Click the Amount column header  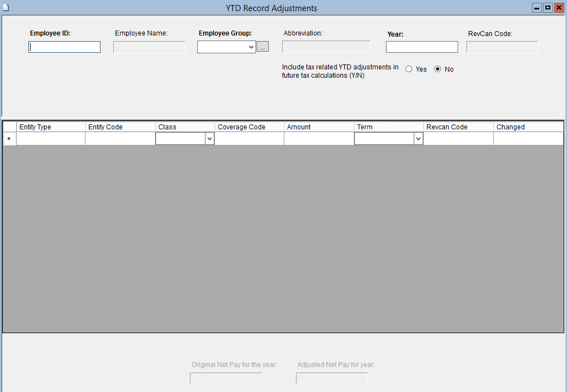[x=319, y=127]
